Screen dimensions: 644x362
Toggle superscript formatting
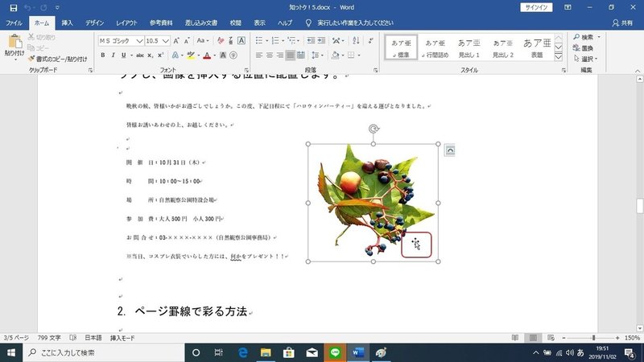point(160,55)
